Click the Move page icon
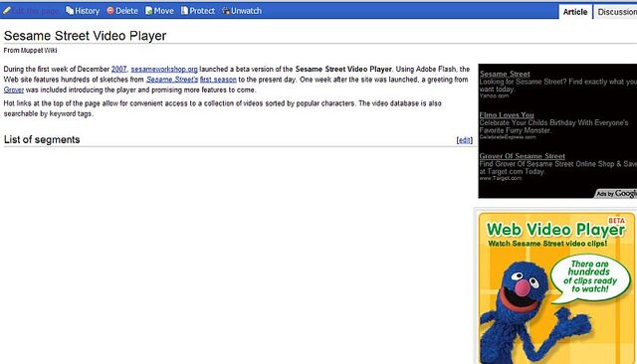Image resolution: width=637 pixels, height=364 pixels. (149, 11)
